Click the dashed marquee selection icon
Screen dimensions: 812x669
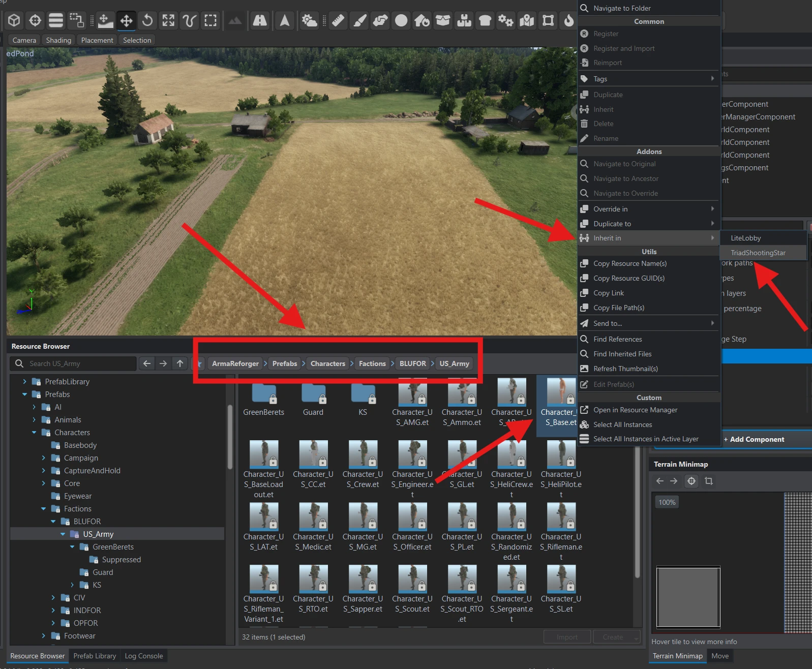pyautogui.click(x=210, y=20)
